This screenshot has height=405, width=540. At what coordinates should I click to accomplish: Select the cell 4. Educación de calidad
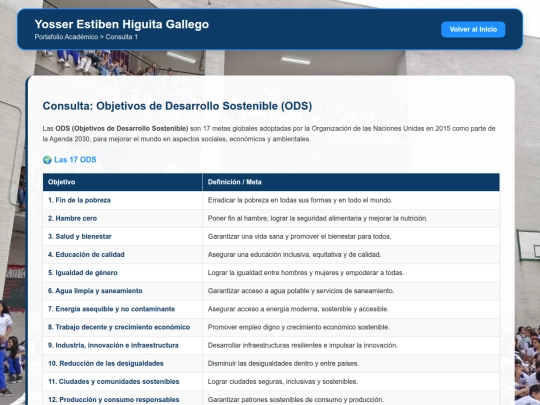pos(123,255)
